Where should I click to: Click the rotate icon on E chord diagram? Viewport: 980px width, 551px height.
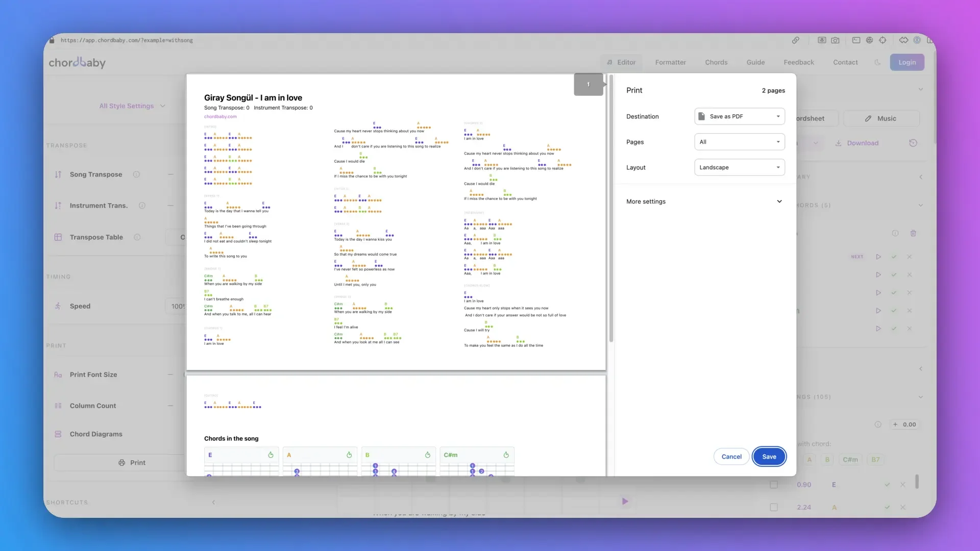point(271,455)
